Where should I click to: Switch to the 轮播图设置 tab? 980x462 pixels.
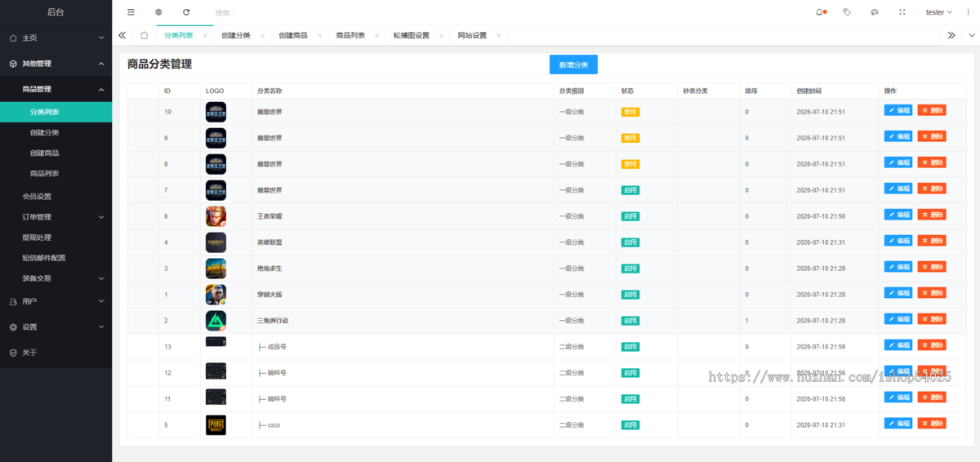point(411,36)
